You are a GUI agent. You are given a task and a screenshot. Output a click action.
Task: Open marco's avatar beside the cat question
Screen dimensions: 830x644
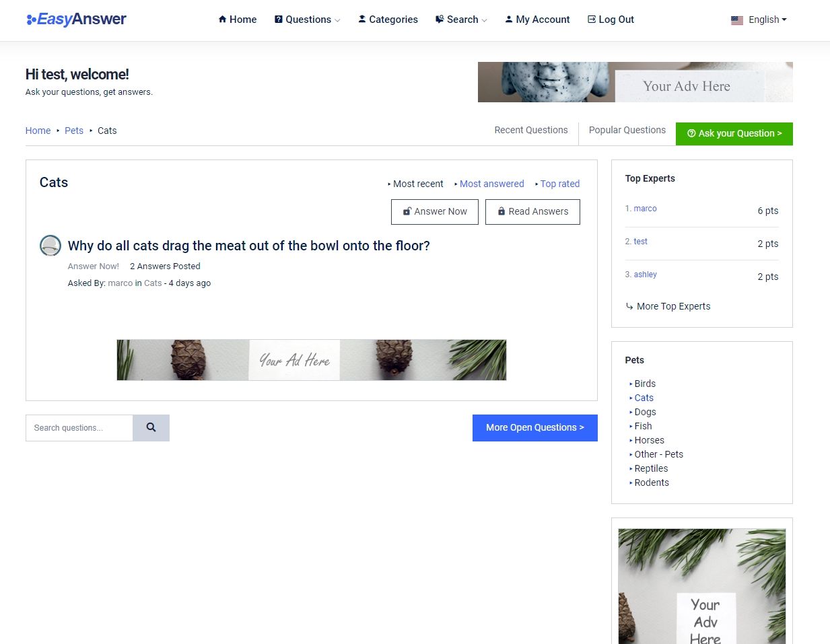(x=50, y=246)
